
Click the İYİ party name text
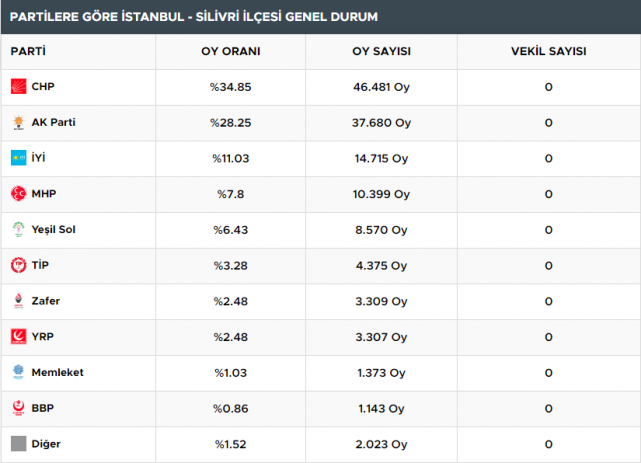(x=38, y=158)
